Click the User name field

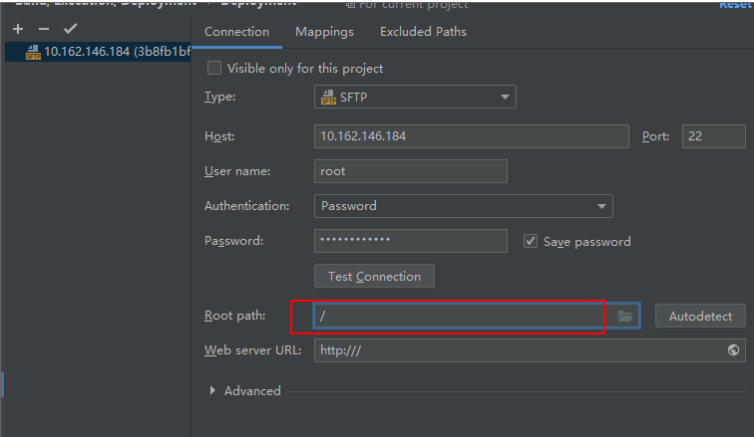410,171
